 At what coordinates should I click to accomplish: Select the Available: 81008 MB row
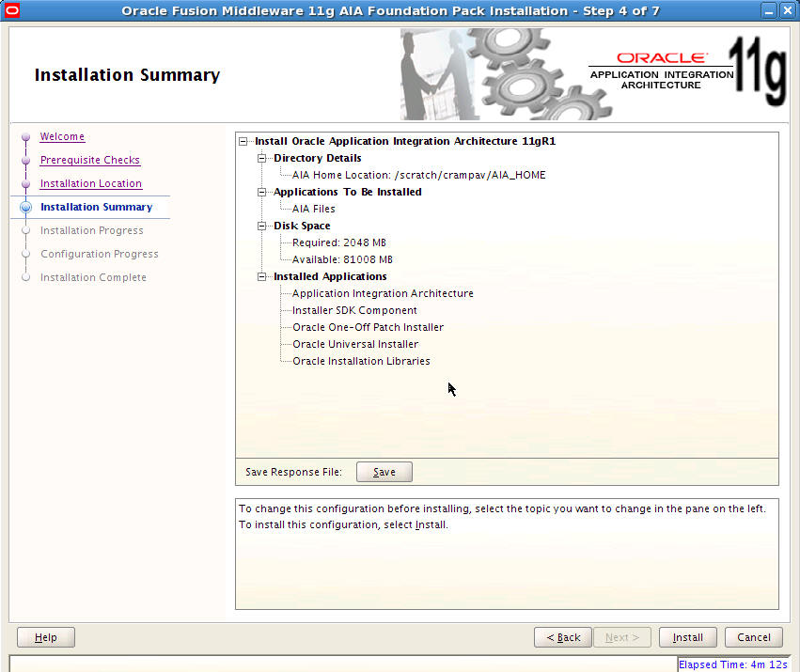coord(342,259)
